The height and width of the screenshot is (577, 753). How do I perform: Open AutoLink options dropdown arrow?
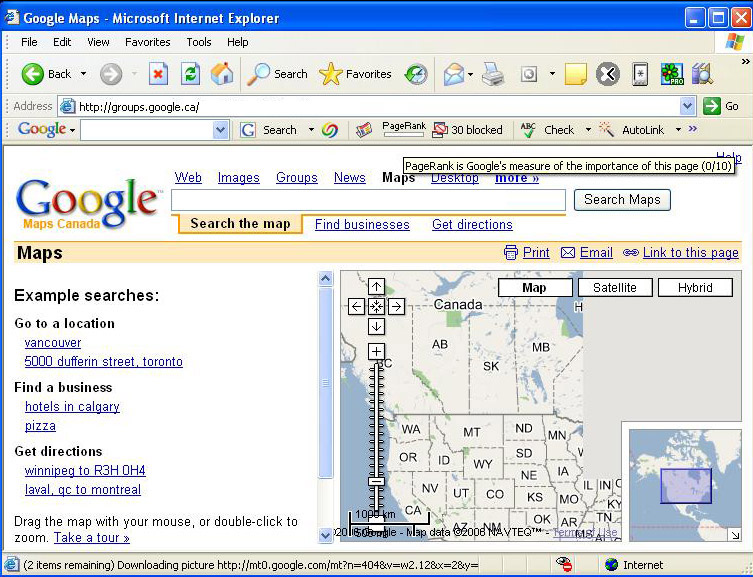coord(678,130)
